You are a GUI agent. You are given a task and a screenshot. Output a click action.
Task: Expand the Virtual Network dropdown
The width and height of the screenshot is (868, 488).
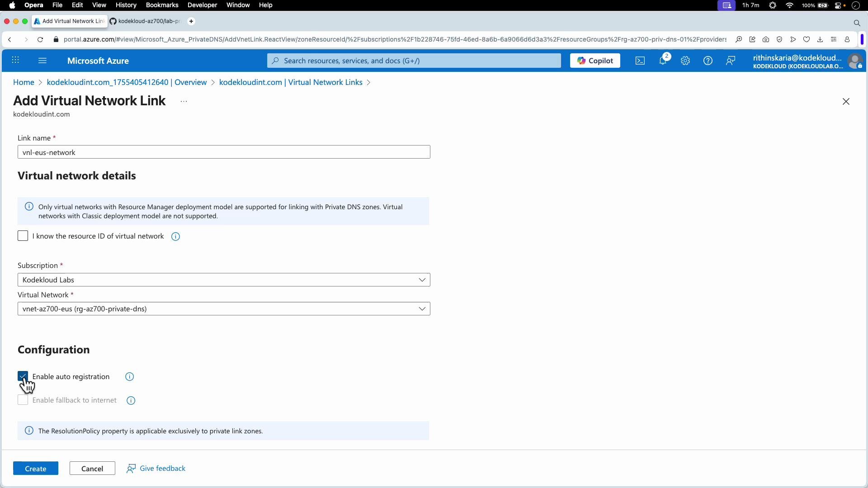[x=224, y=309]
